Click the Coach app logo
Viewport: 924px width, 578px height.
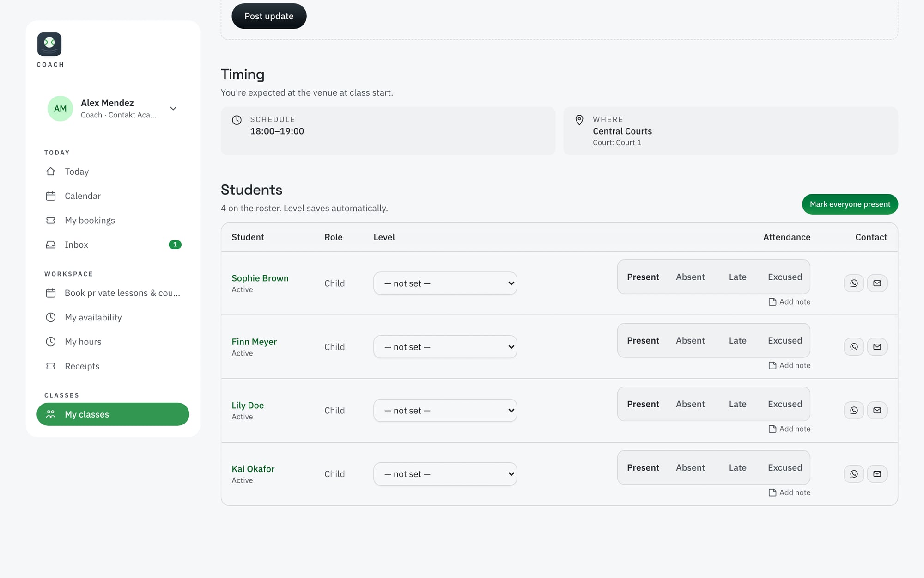pyautogui.click(x=49, y=44)
